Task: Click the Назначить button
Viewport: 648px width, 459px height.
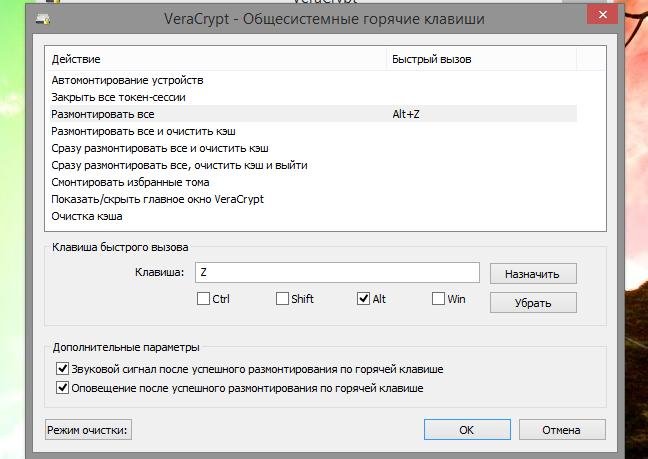Action: [x=532, y=273]
